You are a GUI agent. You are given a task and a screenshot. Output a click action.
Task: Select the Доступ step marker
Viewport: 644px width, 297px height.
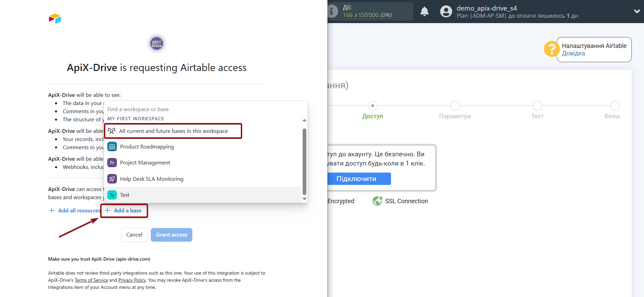point(373,106)
